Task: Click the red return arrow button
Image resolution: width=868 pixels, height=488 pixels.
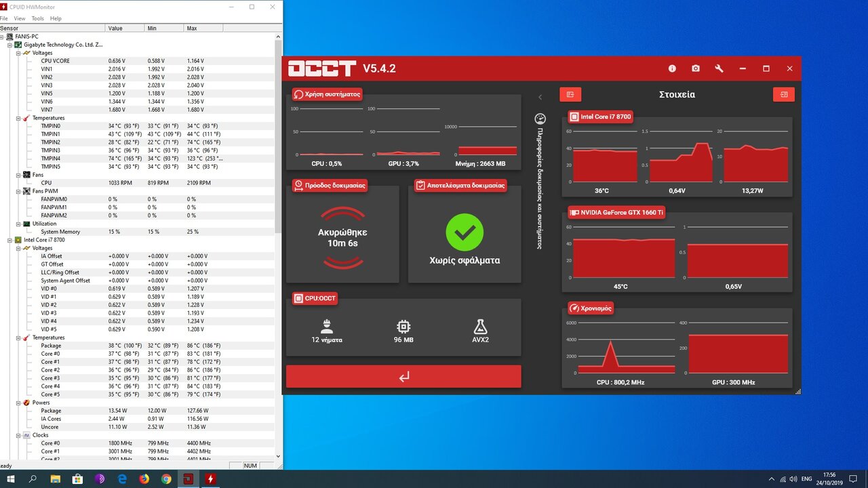Action: [x=403, y=376]
